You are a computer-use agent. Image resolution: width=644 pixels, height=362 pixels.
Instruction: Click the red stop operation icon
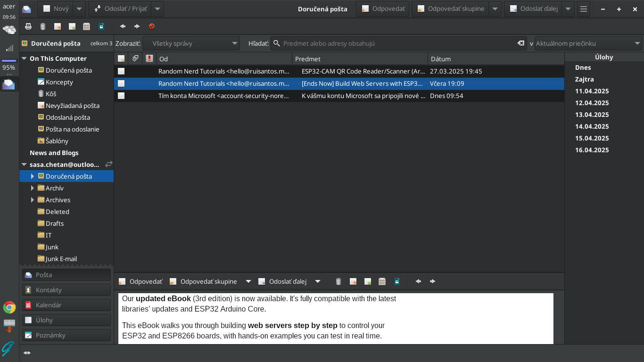coord(152,26)
